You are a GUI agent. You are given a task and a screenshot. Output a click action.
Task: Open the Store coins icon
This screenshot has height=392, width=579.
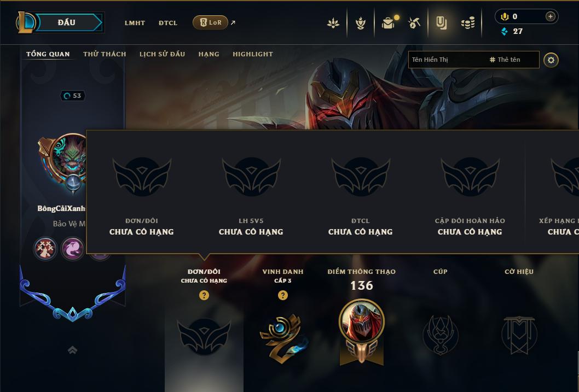[468, 23]
